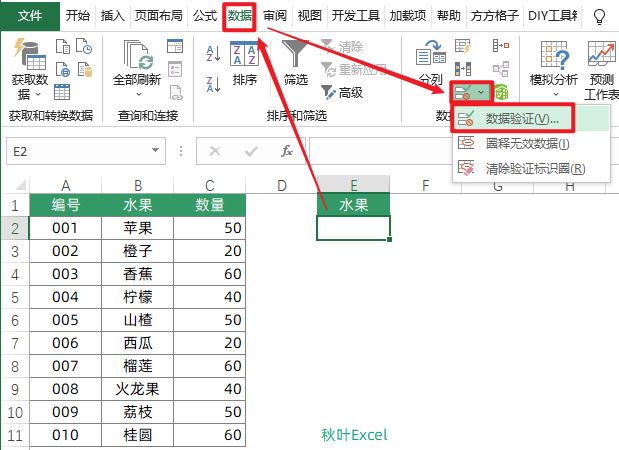Open Existing Connections icon with database cylinder
Image resolution: width=619 pixels, height=450 pixels.
[x=84, y=69]
